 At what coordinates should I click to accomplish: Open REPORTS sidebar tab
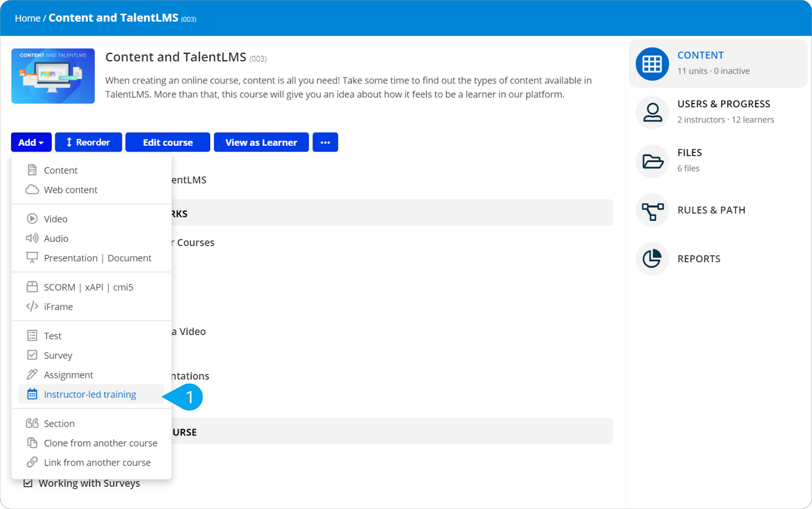718,259
